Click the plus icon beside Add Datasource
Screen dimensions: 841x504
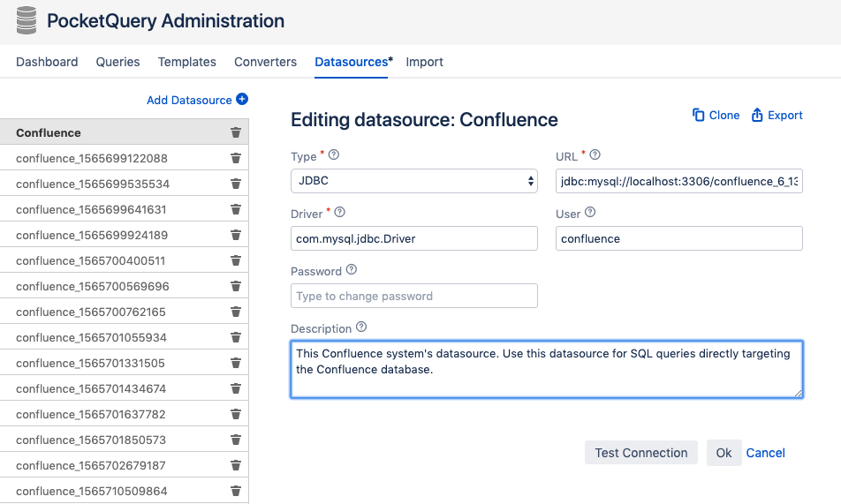click(x=242, y=99)
